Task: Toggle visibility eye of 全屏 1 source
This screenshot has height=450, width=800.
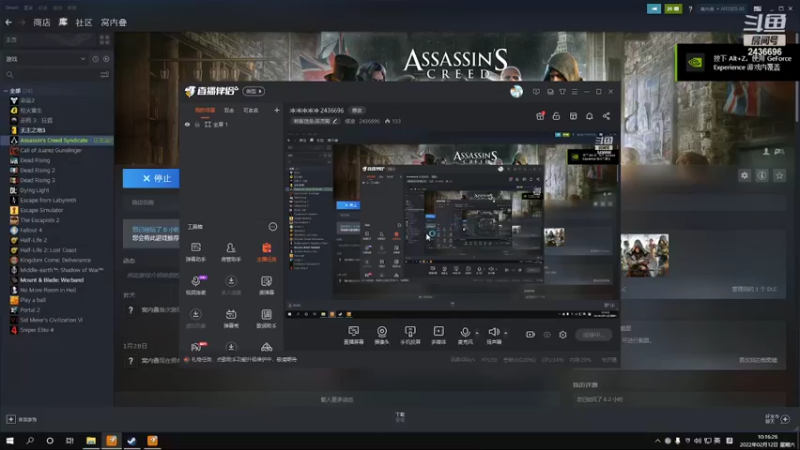Action: point(187,124)
